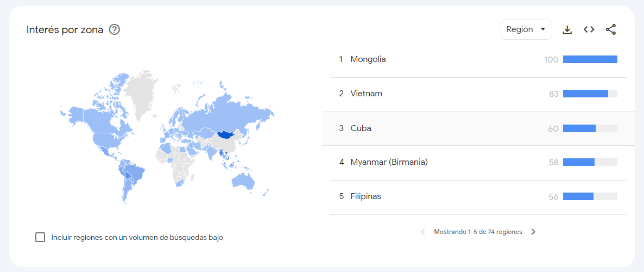This screenshot has height=272, width=644.
Task: Click the Región dropdown arrow
Action: coord(543,29)
